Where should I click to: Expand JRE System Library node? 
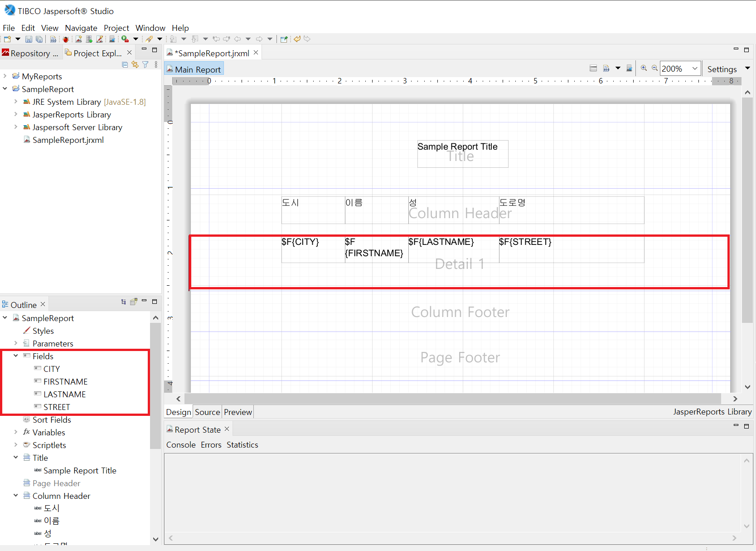click(x=16, y=102)
